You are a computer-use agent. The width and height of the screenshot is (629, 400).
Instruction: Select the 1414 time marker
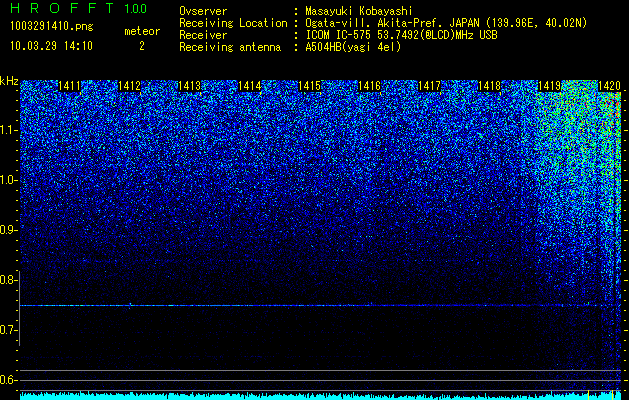point(250,86)
